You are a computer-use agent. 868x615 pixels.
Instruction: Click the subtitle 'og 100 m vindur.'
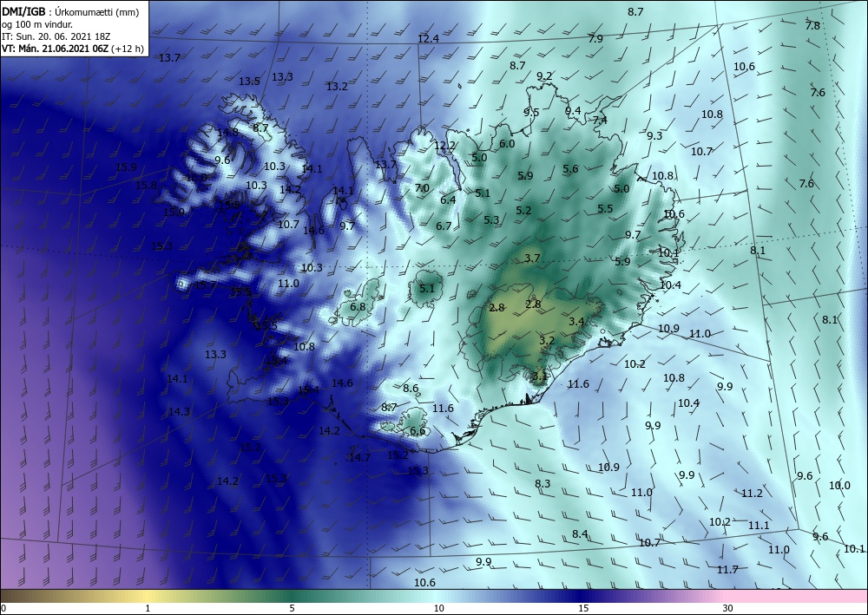37,24
